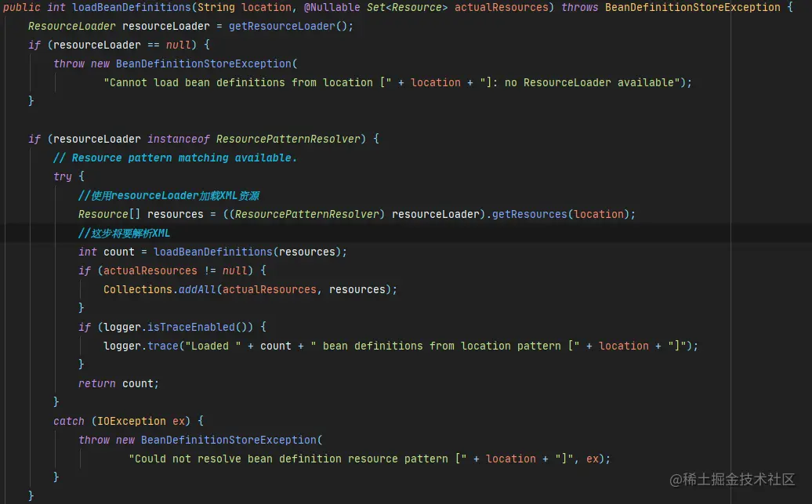Click the 'loadBeanDefinitions(resources)' call

(247, 252)
